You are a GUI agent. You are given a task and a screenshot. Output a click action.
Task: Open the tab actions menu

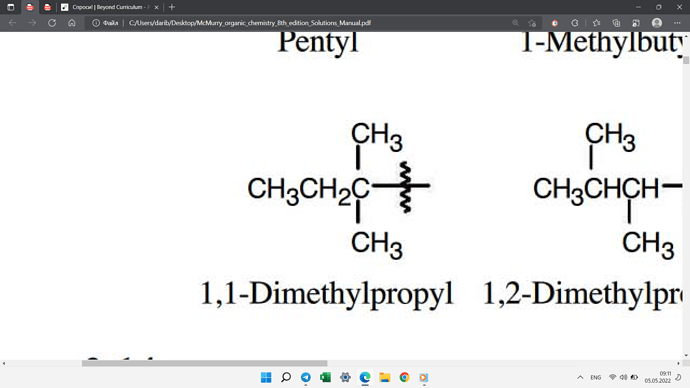click(11, 7)
